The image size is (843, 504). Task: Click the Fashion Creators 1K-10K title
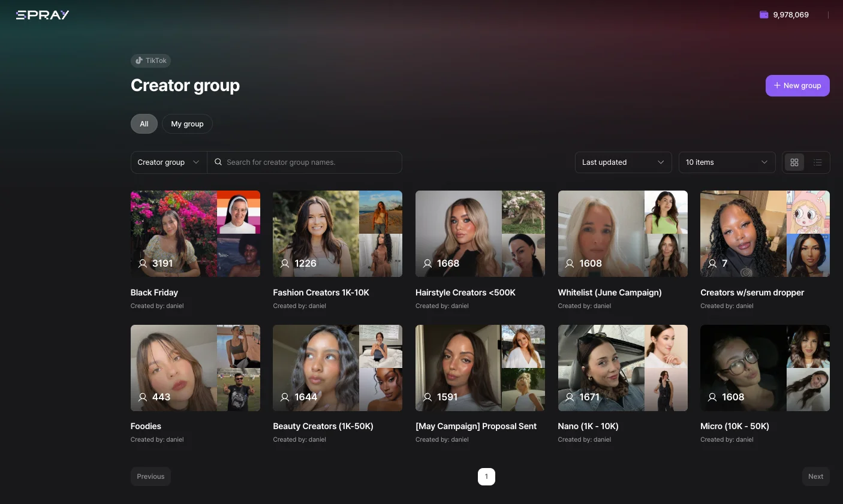(321, 292)
